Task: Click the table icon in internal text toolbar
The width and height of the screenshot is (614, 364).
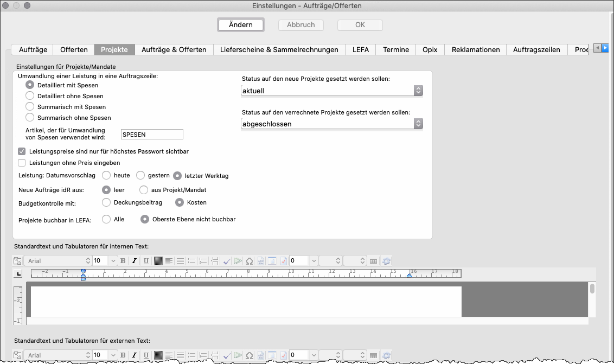Action: (373, 261)
